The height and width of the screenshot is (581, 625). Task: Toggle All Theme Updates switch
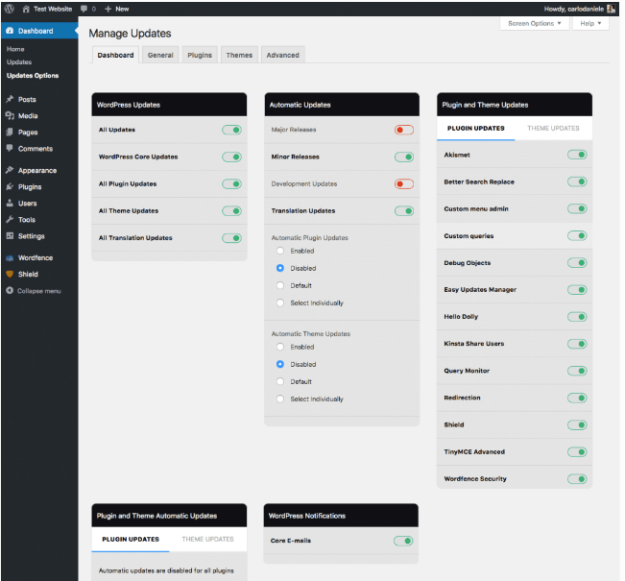pyautogui.click(x=232, y=211)
